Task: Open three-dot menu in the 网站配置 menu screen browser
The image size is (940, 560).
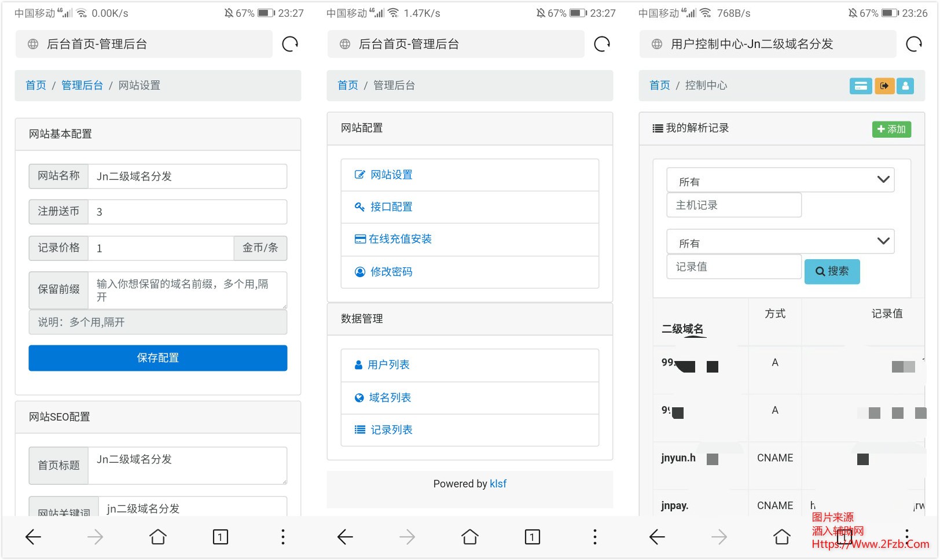Action: click(595, 537)
